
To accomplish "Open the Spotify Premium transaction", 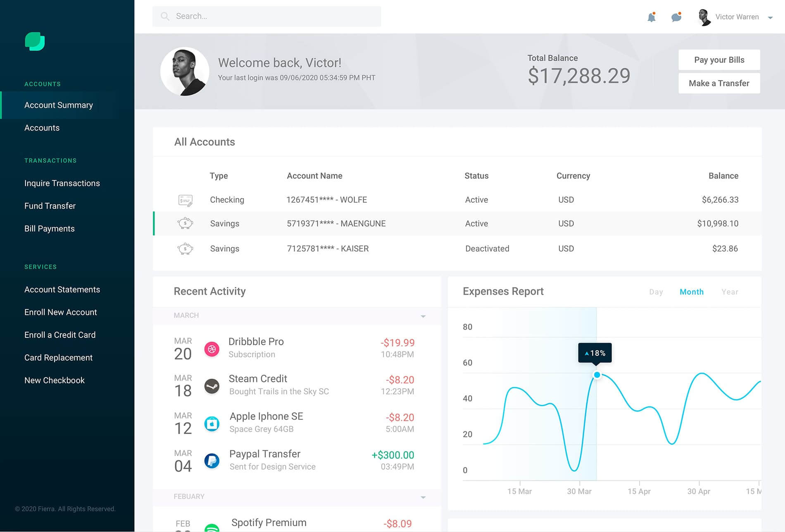I will click(297, 523).
